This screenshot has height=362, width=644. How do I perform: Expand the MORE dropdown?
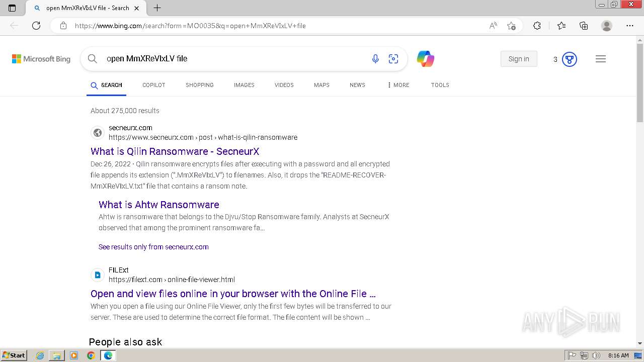(398, 85)
